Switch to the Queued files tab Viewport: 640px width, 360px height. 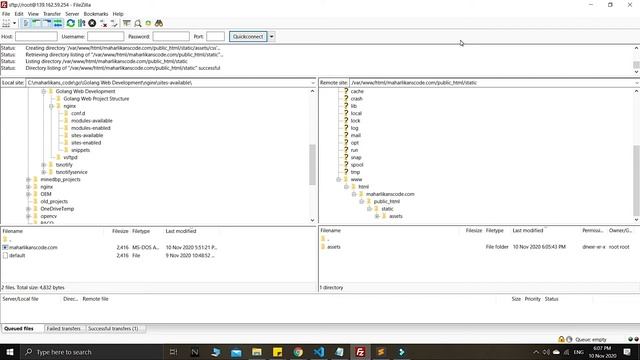coord(19,329)
